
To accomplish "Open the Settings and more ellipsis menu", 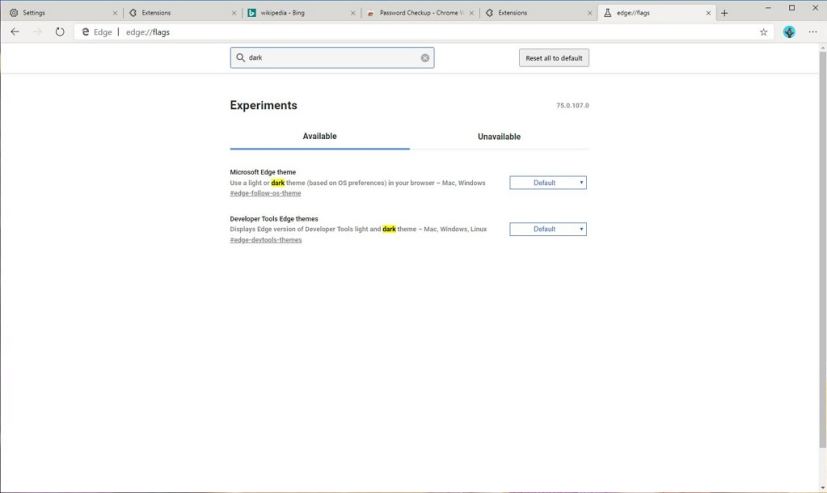I will pyautogui.click(x=813, y=32).
